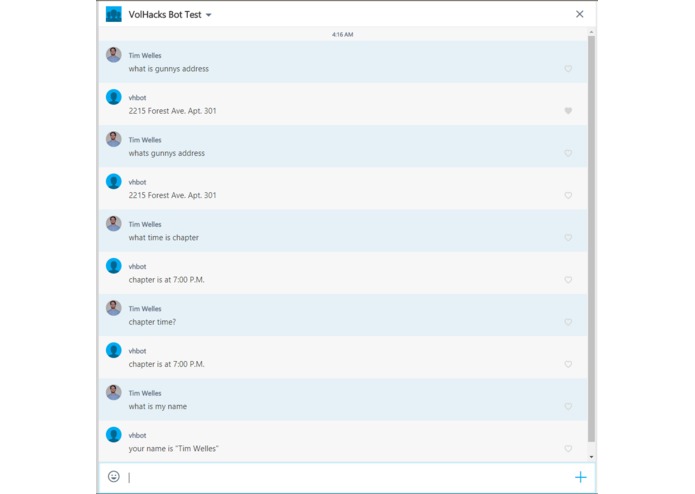
Task: Open Tim Welles avatar beside "chapter time?"
Action: click(x=113, y=308)
